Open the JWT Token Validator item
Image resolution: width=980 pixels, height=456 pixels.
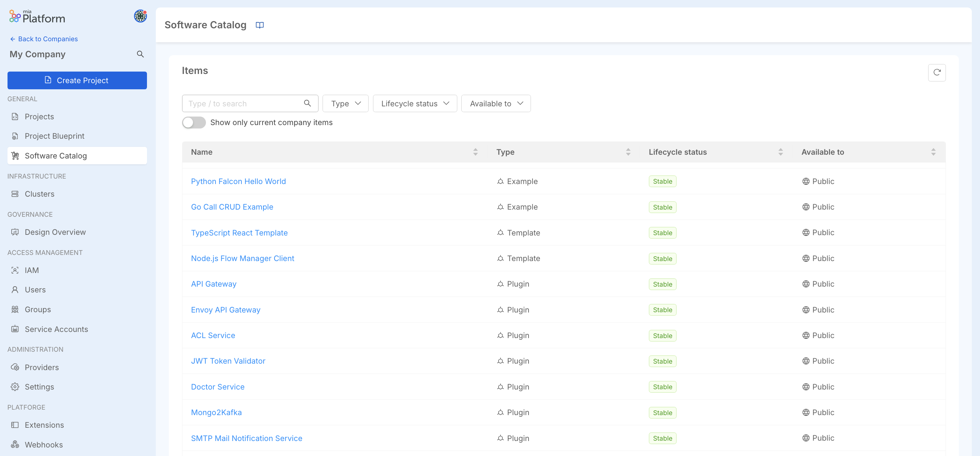point(228,361)
